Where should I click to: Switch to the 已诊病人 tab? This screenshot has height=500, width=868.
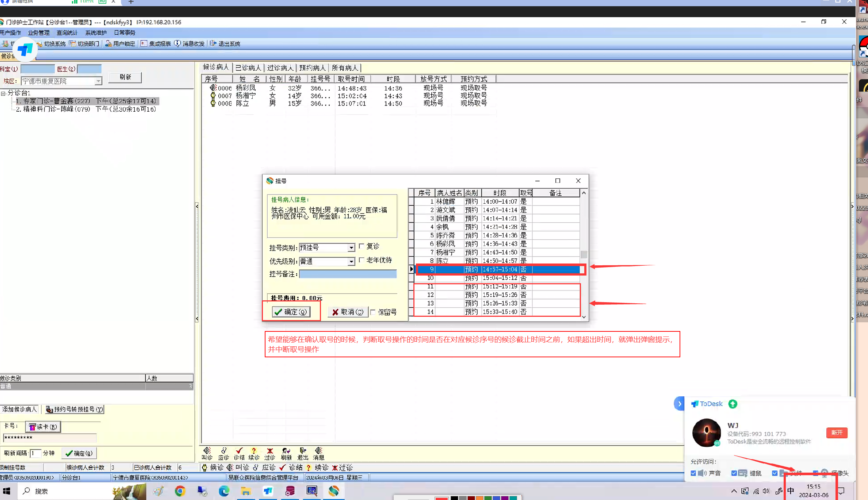248,68
